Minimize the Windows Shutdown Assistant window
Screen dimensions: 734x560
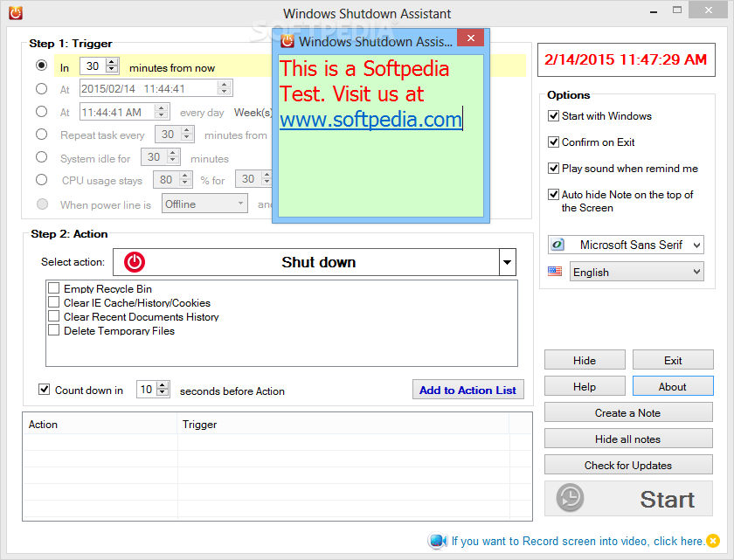(654, 11)
